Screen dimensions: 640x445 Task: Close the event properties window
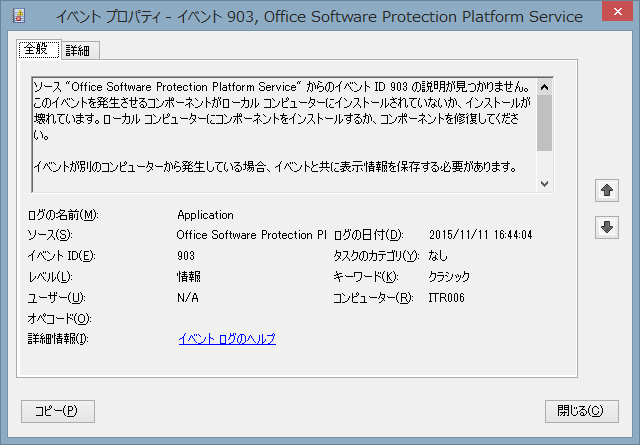coord(618,12)
